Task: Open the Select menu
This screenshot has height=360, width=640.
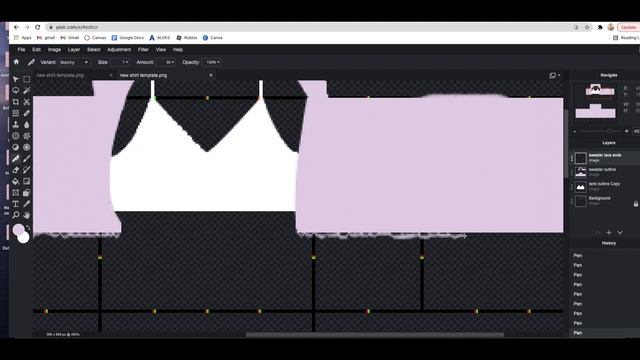Action: [x=93, y=49]
